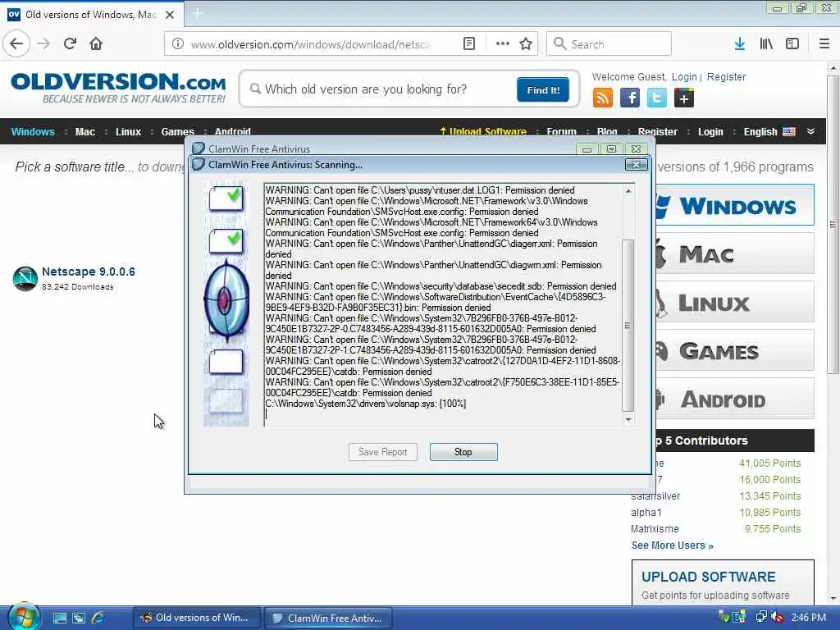This screenshot has height=630, width=840.
Task: Select the Mac nav menu item
Action: [x=85, y=132]
